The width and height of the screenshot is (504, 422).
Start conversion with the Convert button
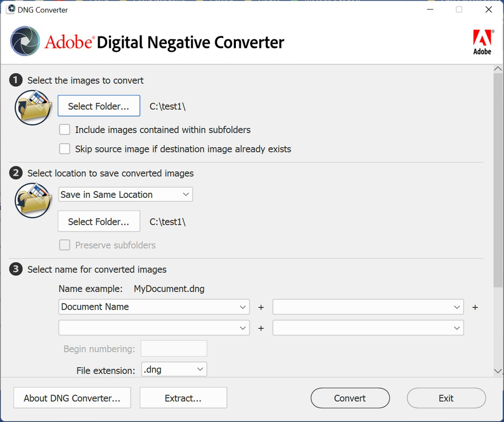[350, 398]
